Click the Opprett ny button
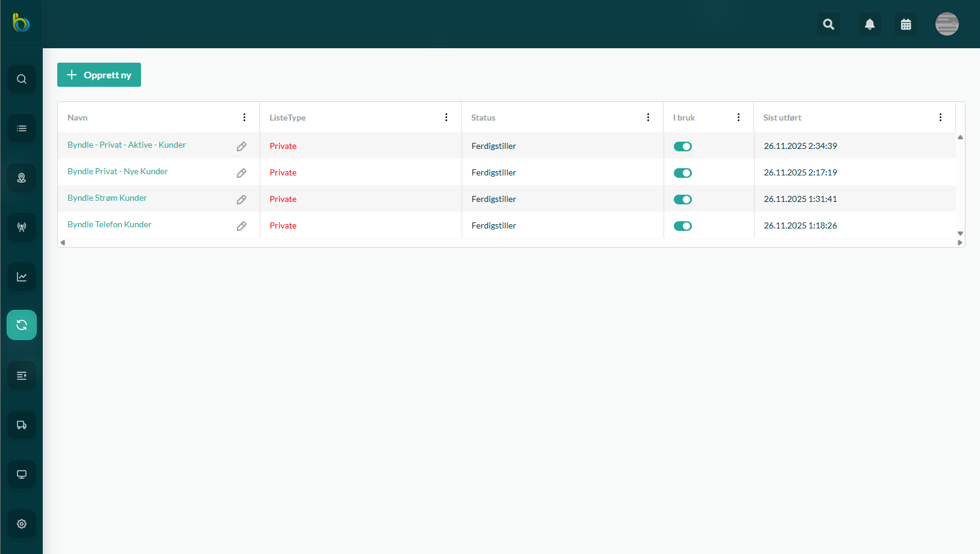The image size is (980, 554). 99,75
